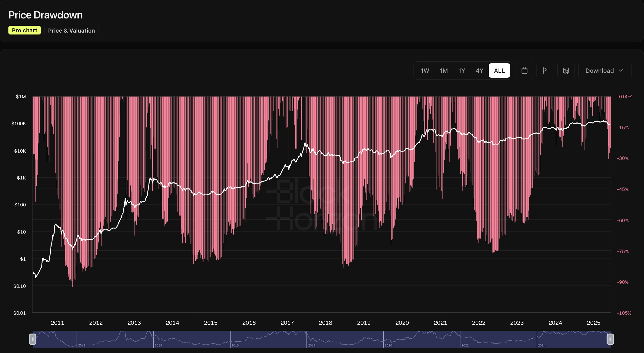Click the Price Drawdown heading
This screenshot has height=353, width=644.
45,15
